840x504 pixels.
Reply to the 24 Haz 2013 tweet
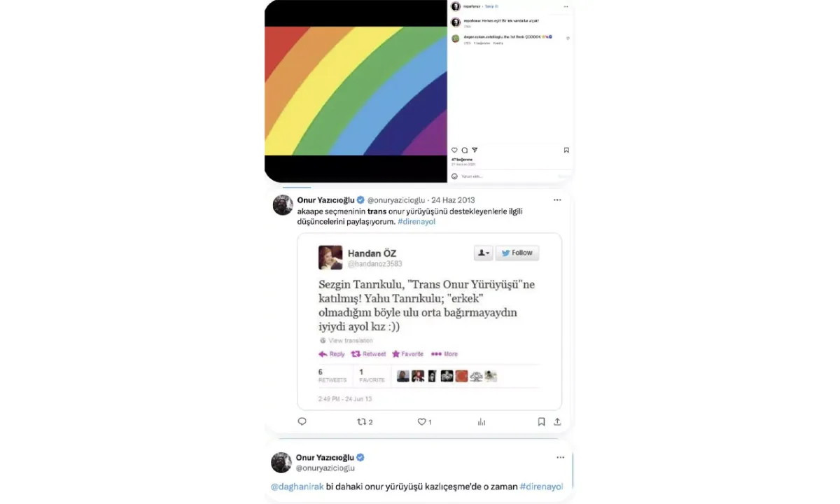(302, 421)
